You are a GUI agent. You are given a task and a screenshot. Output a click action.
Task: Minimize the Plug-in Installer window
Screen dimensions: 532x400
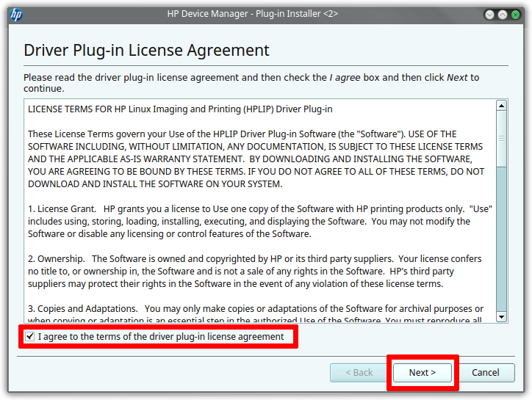coord(489,15)
